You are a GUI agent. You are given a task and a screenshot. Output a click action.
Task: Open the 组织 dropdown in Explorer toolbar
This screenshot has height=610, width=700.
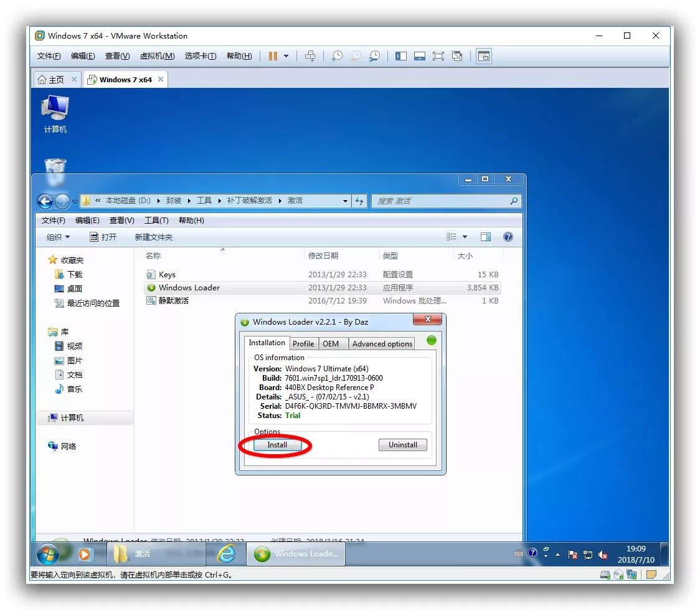pyautogui.click(x=58, y=237)
